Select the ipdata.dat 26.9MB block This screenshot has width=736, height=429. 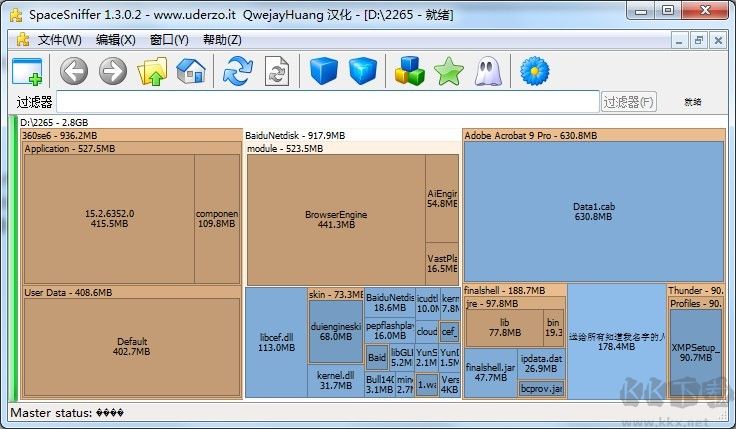point(541,364)
